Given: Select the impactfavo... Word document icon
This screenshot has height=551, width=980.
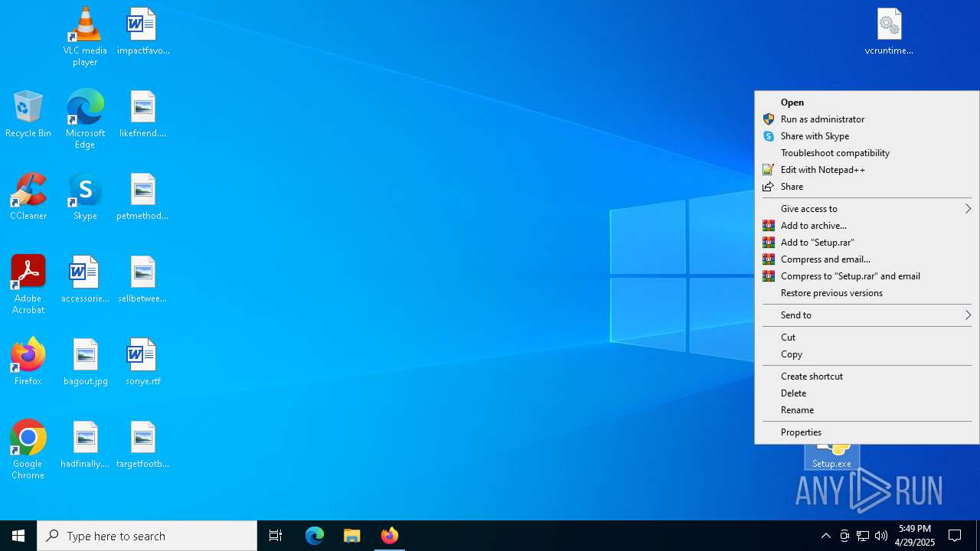Looking at the screenshot, I should [143, 31].
